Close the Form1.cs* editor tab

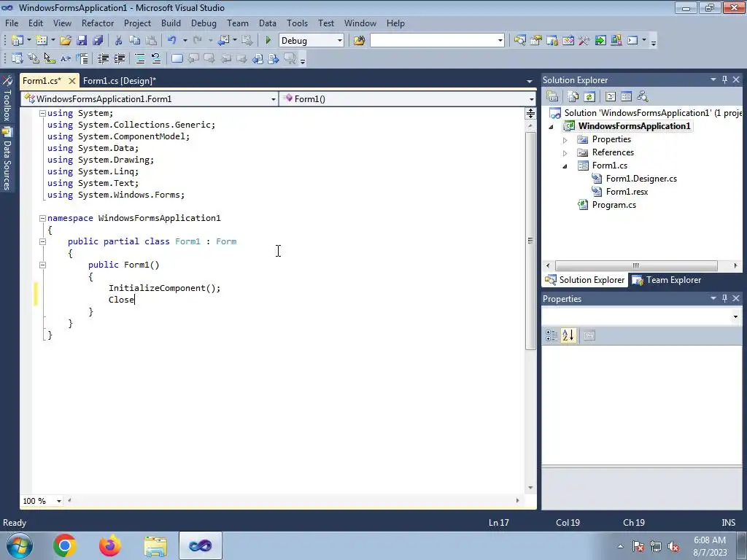click(72, 81)
